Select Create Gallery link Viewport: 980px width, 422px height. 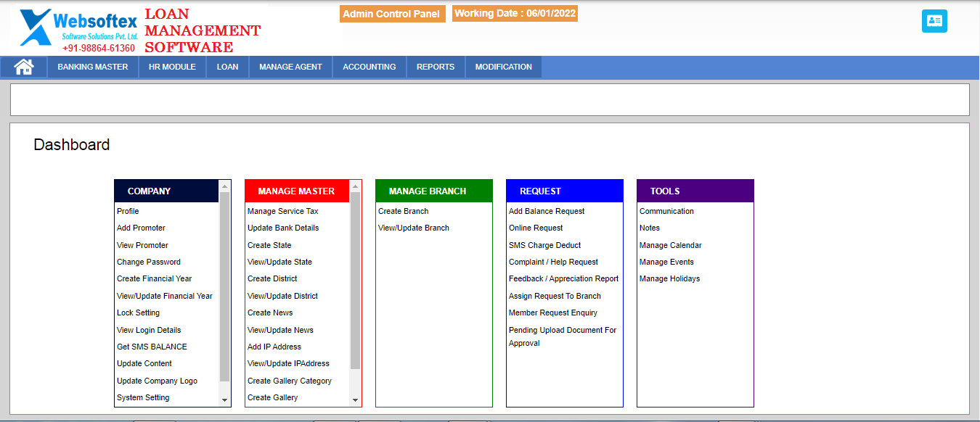coord(272,397)
